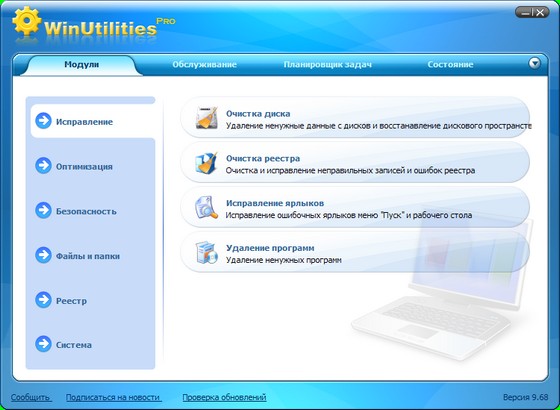This screenshot has height=410, width=560.
Task: Click the Сообщить link
Action: pyautogui.click(x=31, y=397)
